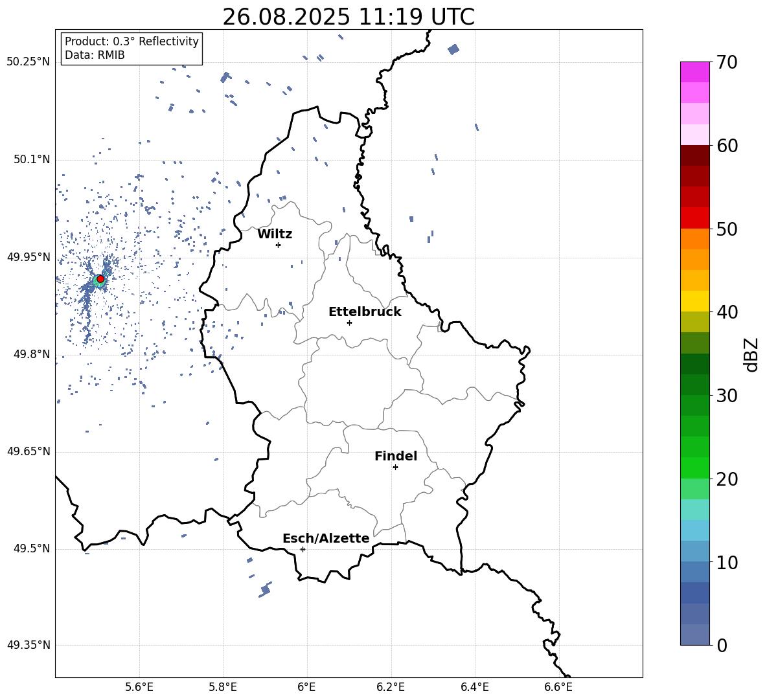
Task: Click the 49.8°N latitude label
Action: [x=32, y=354]
